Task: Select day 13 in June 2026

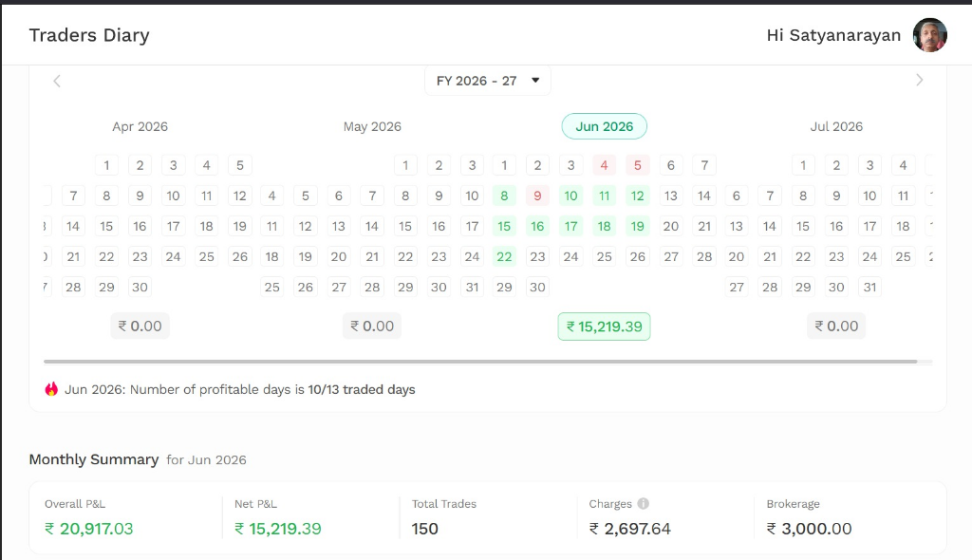Action: [671, 196]
